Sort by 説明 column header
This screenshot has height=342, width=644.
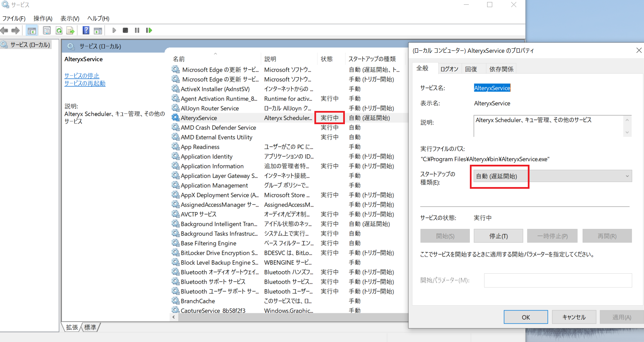[289, 59]
